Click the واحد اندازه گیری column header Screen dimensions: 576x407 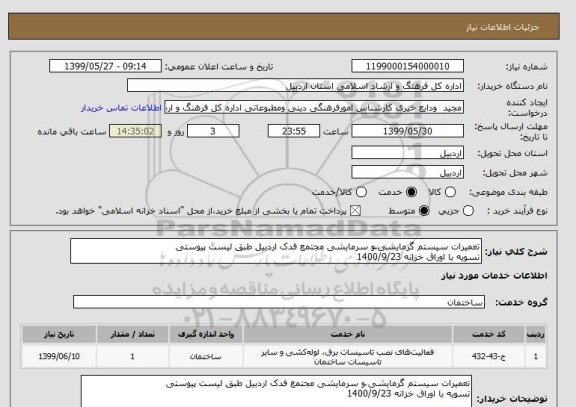click(x=206, y=334)
